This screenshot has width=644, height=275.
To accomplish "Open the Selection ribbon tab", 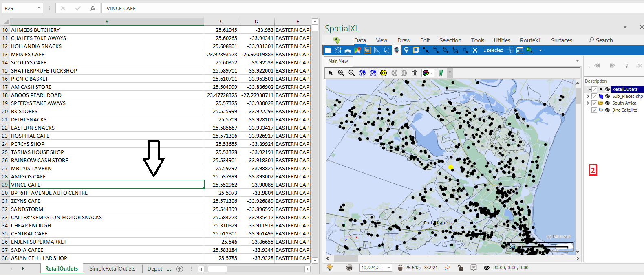I will (450, 40).
